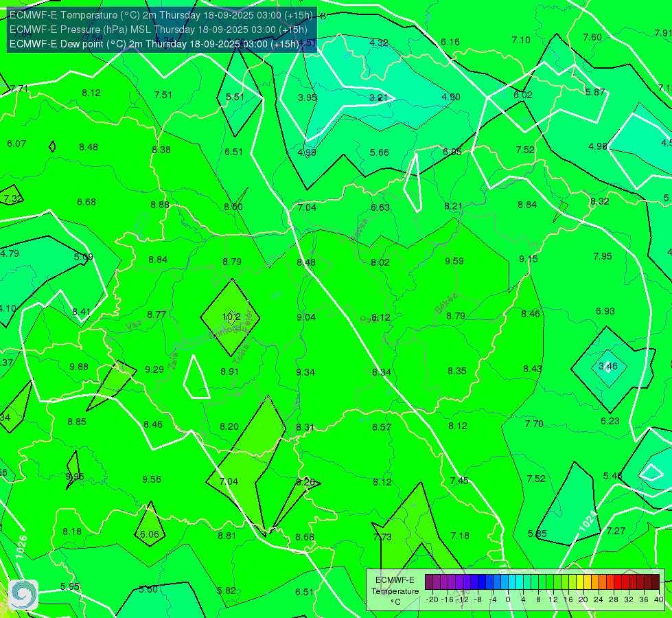Click the 5.51 temperature value
Viewport: 672px width, 618px height.
(235, 97)
